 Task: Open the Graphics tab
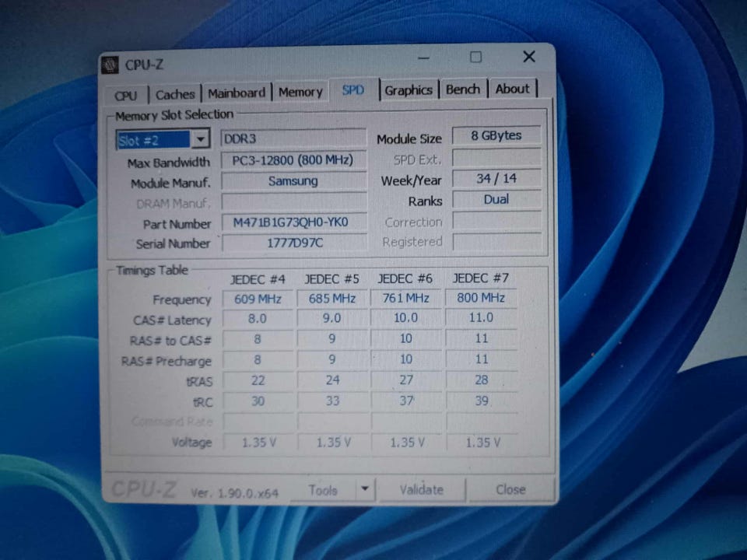409,90
